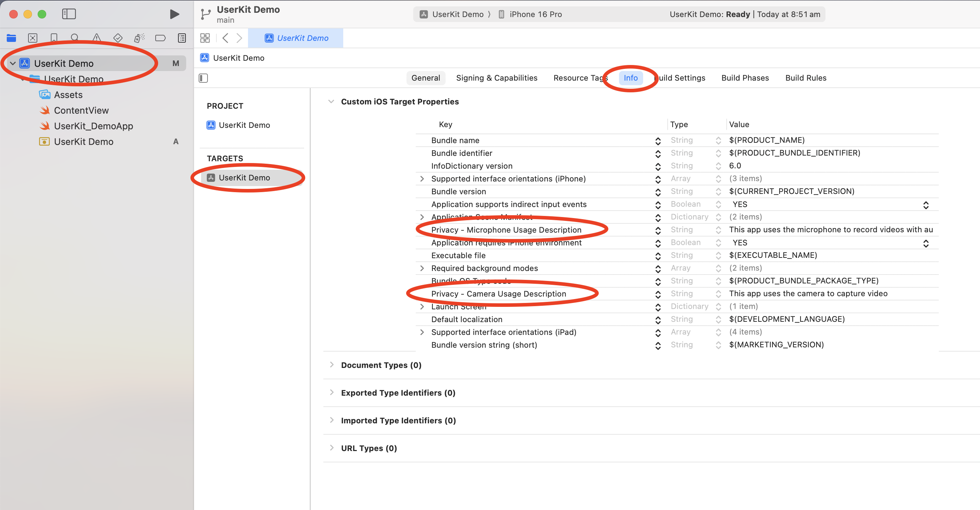
Task: Open the find navigator magnifier icon
Action: pyautogui.click(x=75, y=38)
